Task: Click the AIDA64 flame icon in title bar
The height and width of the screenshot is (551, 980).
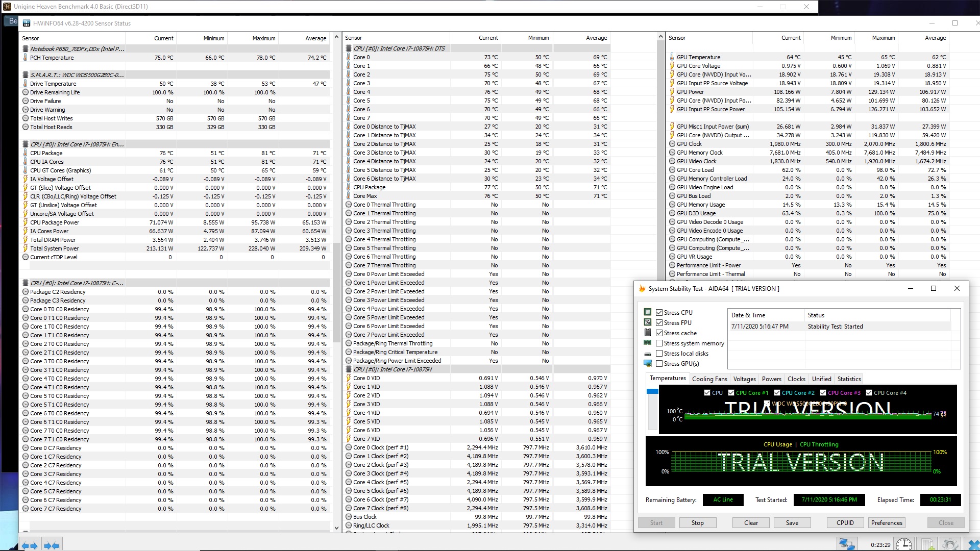Action: point(642,289)
